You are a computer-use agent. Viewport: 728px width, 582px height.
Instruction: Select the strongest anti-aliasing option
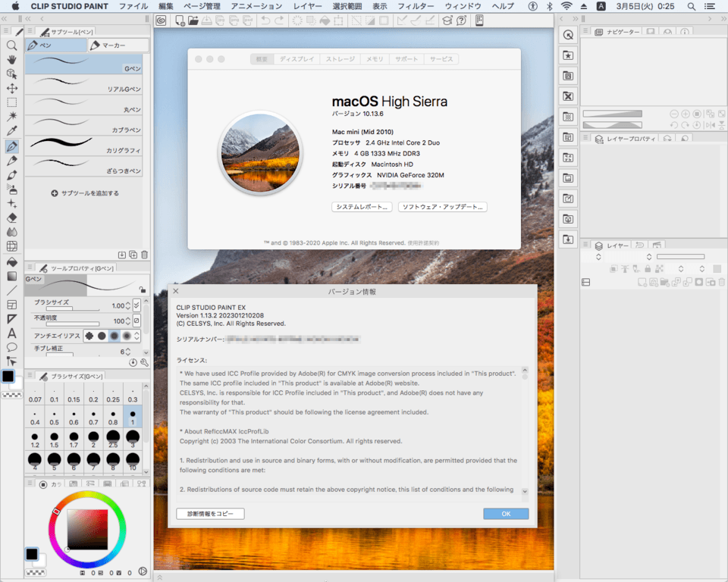click(127, 336)
